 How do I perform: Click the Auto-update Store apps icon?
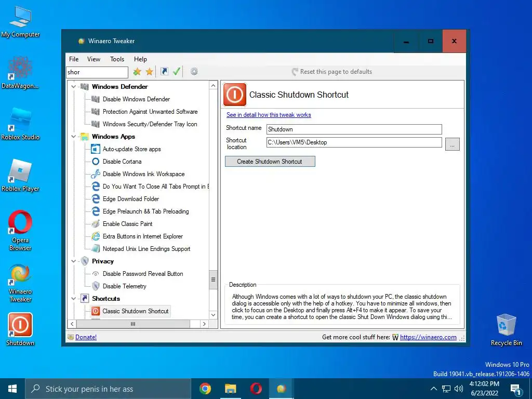coord(96,149)
